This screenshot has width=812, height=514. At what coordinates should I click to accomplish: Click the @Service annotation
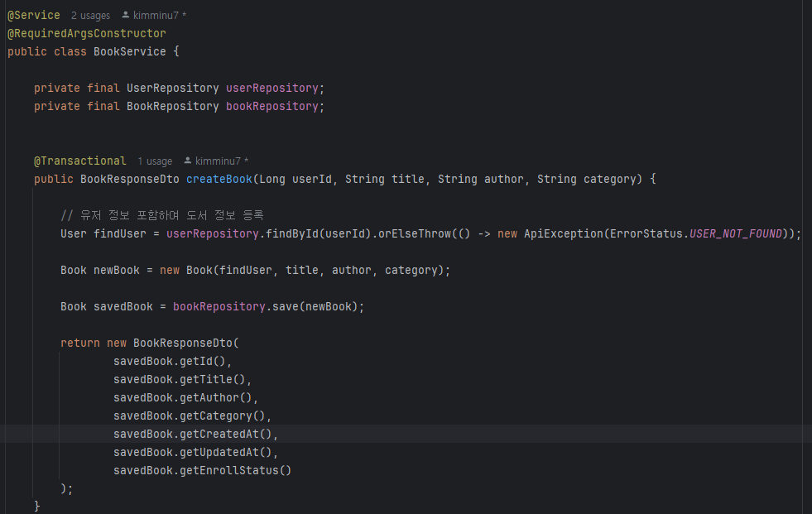(x=34, y=16)
